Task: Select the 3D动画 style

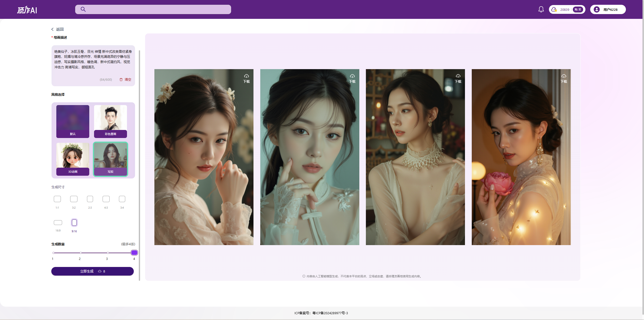Action: [x=73, y=159]
